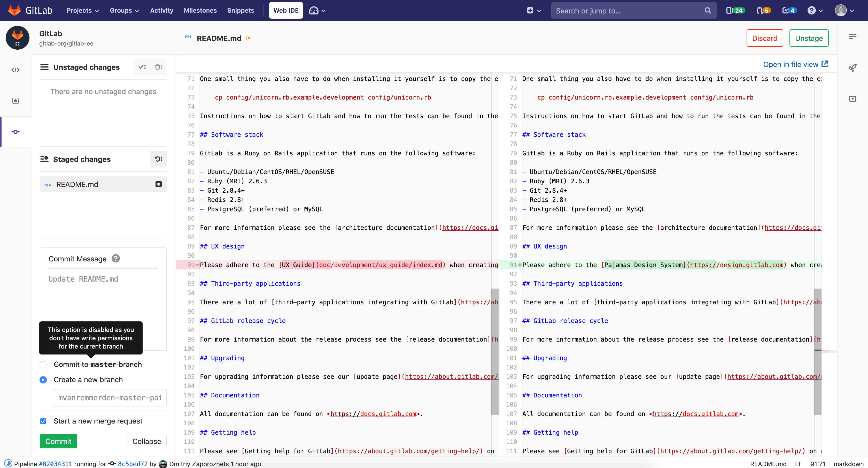Viewport: 868px width, 468px height.
Task: Click the discard all unstaged changes trash icon
Action: coord(158,67)
